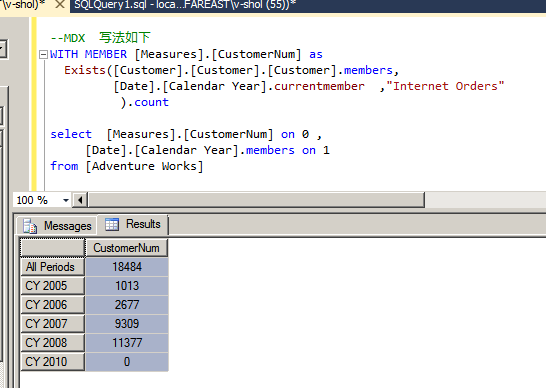Image resolution: width=546 pixels, height=388 pixels.
Task: Click the editor horizontal scrollbar thumb
Action: click(256, 200)
